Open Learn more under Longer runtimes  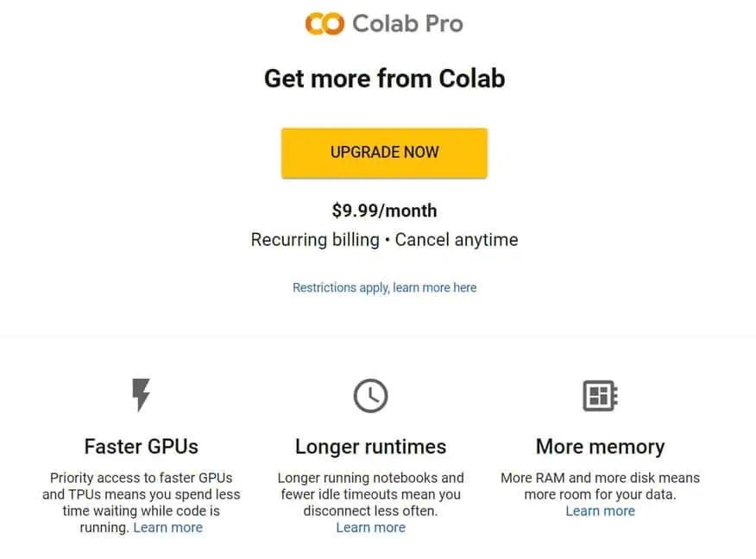tap(371, 528)
